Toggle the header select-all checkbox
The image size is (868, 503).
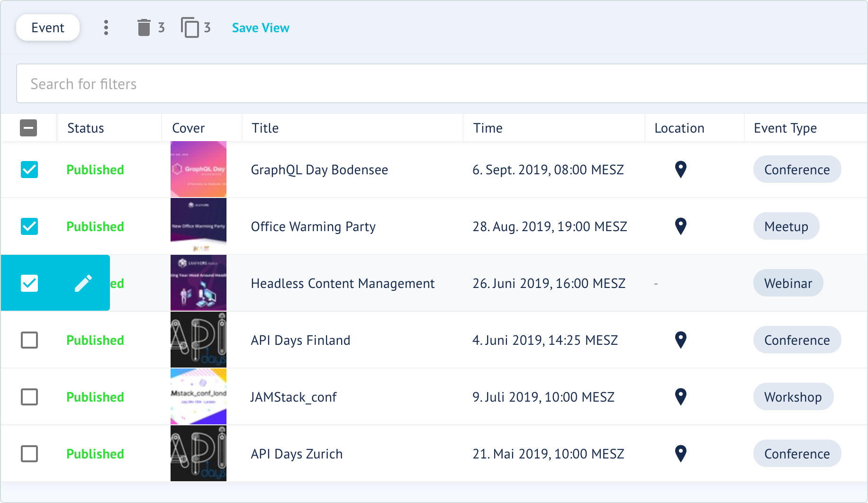[28, 128]
